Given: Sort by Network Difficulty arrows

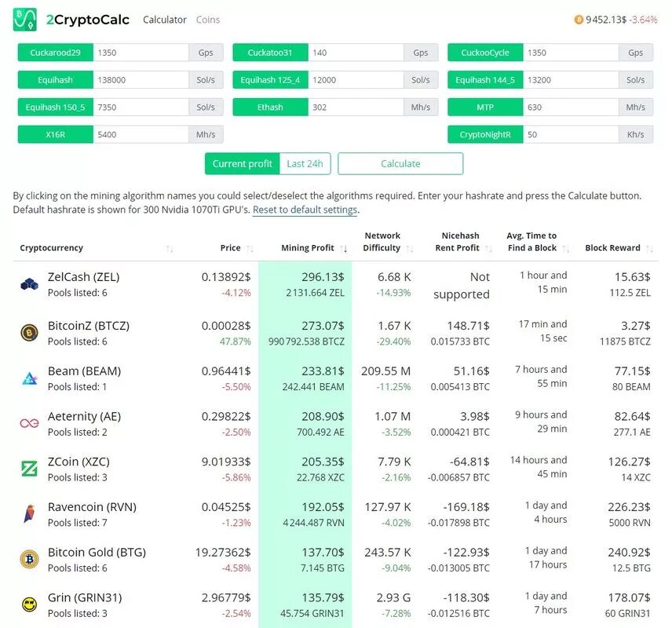Looking at the screenshot, I should 410,249.
